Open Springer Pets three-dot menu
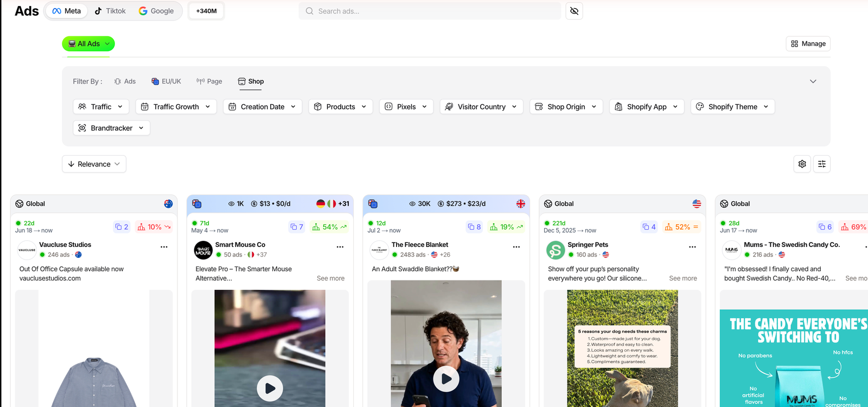 692,247
